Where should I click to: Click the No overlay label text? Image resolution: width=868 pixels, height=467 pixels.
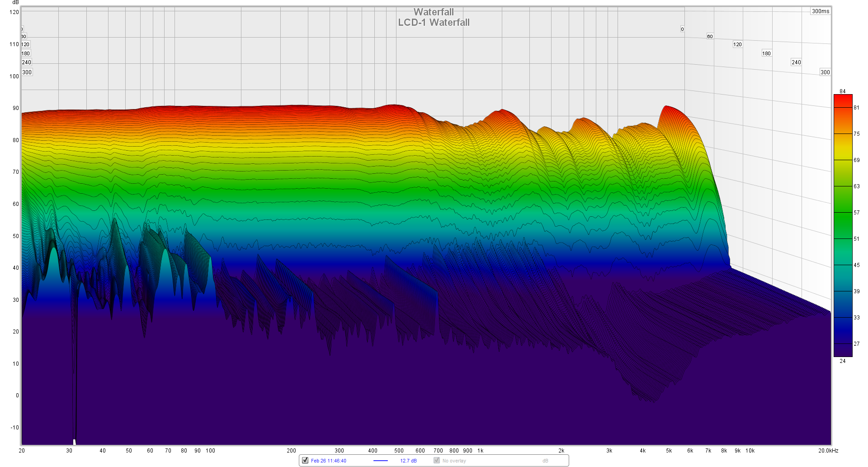click(x=454, y=461)
